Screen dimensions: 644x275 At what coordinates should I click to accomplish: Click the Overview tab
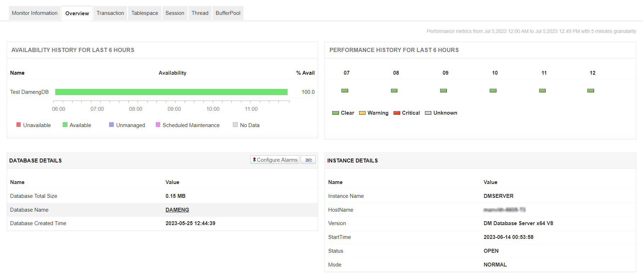[x=77, y=13]
